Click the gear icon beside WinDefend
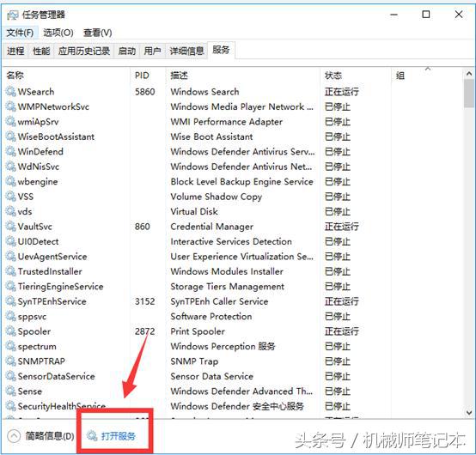This screenshot has height=455, width=476. [x=10, y=151]
